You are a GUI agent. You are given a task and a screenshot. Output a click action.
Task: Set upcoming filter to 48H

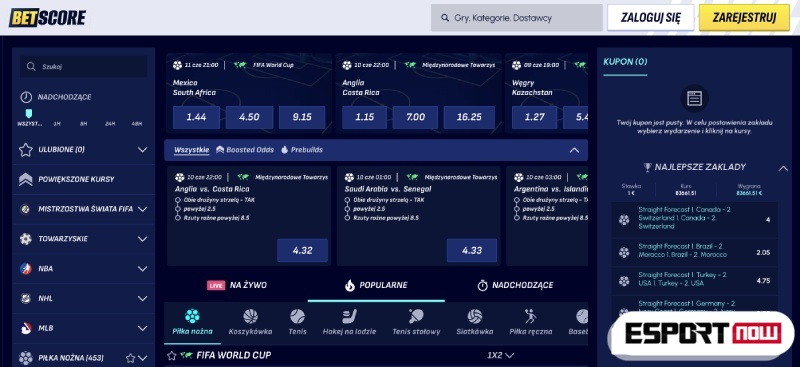click(136, 124)
